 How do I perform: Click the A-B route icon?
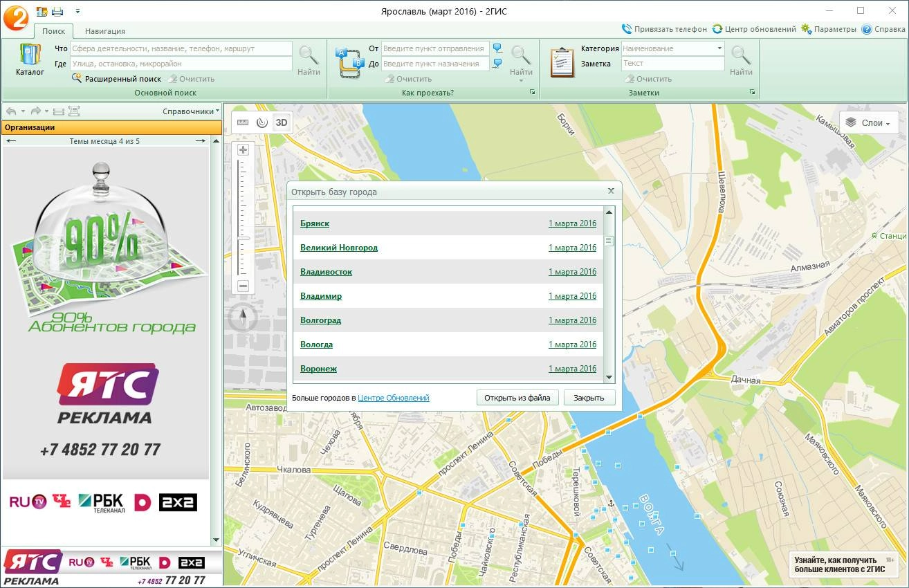349,62
